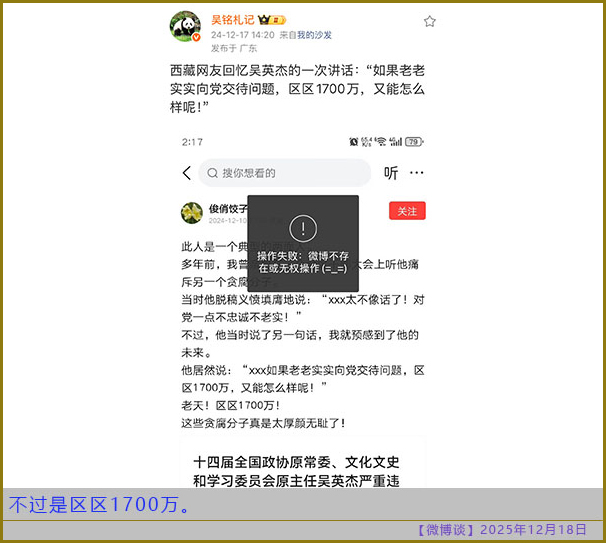Tap the red 关注 follow button
The image size is (606, 543).
point(407,211)
